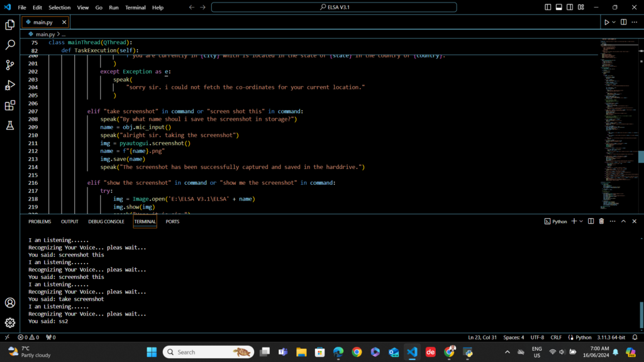
Task: Open terminal panel more actions
Action: click(x=613, y=221)
